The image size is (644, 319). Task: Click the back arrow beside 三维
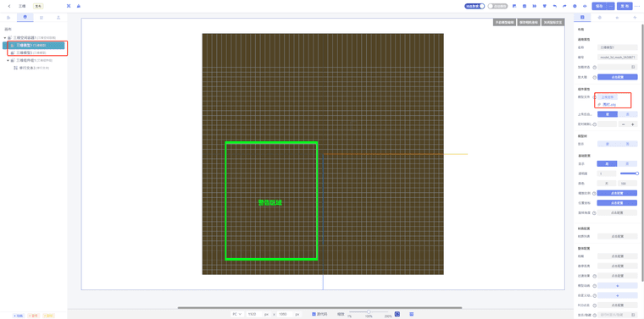click(9, 6)
